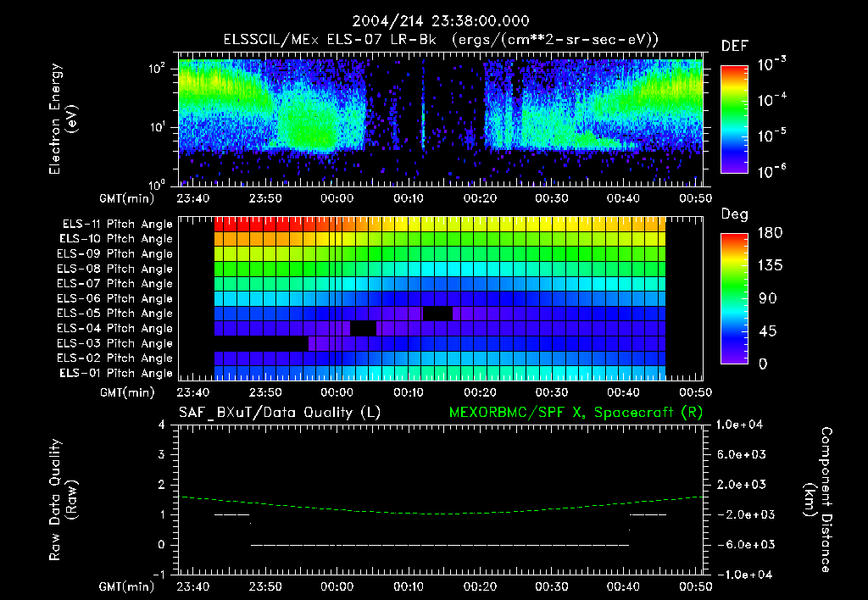This screenshot has width=868, height=600.
Task: Click the 00:30 time tick under bottom panel
Action: (552, 586)
